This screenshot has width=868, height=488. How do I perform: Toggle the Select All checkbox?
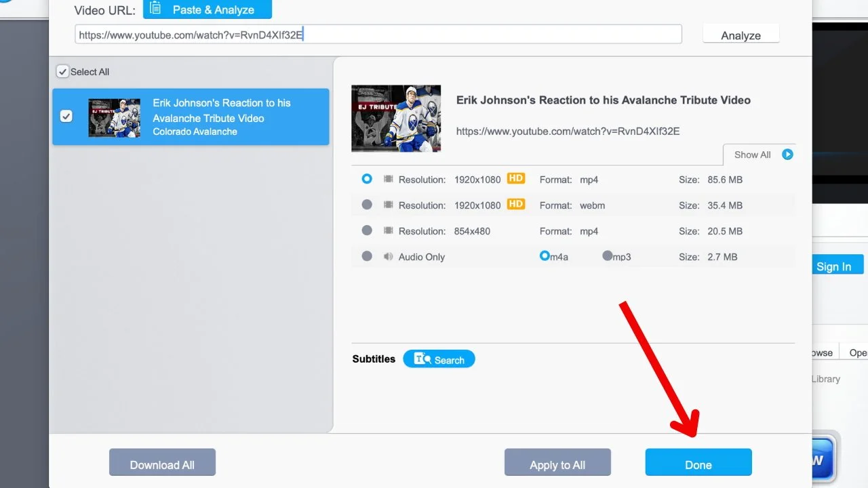click(x=62, y=72)
